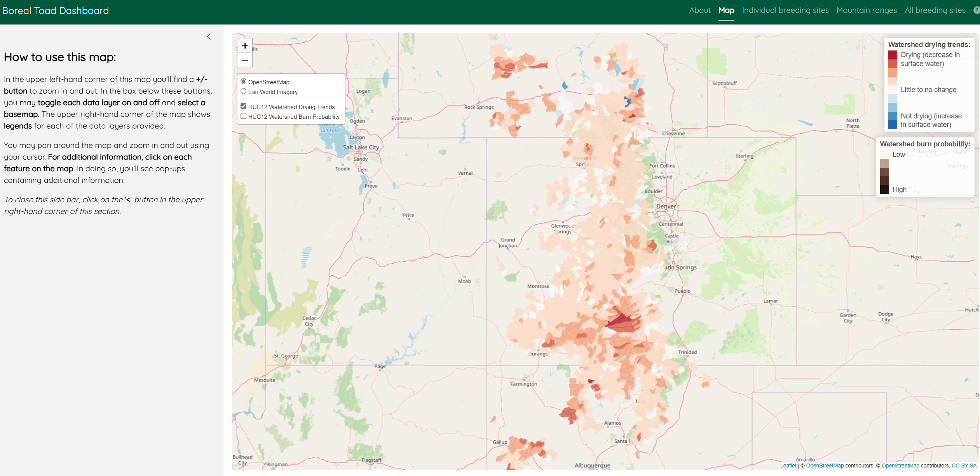Screen dimensions: 980x476
Task: Go to the Mountain ranges tab
Action: [867, 10]
